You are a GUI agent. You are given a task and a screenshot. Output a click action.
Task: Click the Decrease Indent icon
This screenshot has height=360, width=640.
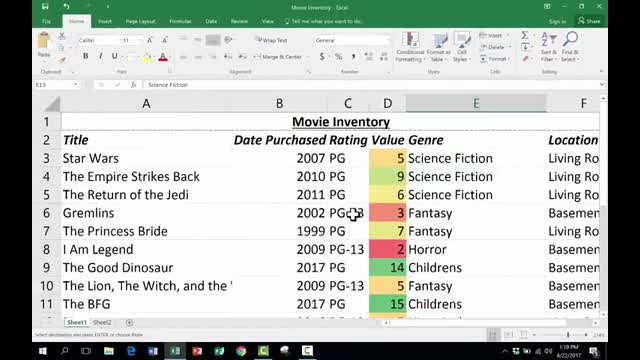click(228, 57)
